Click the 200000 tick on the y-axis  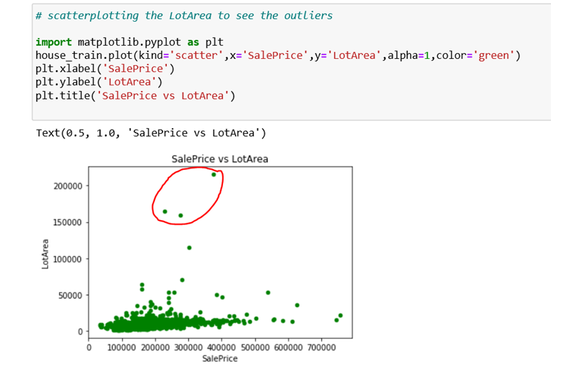point(67,187)
